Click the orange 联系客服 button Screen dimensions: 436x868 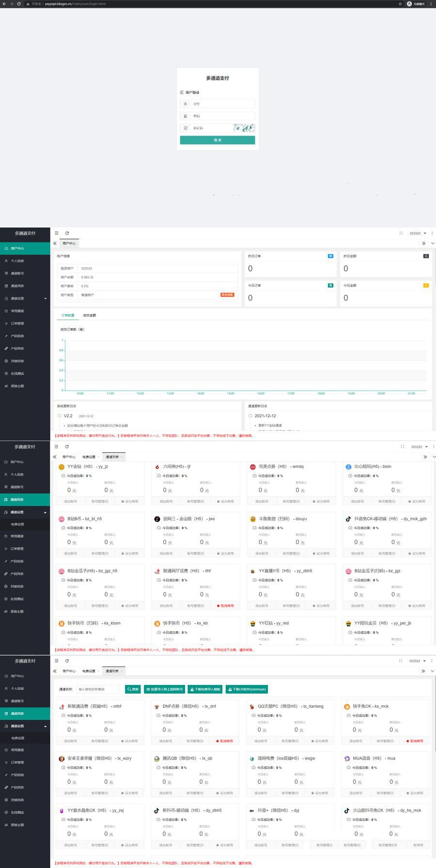pyautogui.click(x=227, y=295)
